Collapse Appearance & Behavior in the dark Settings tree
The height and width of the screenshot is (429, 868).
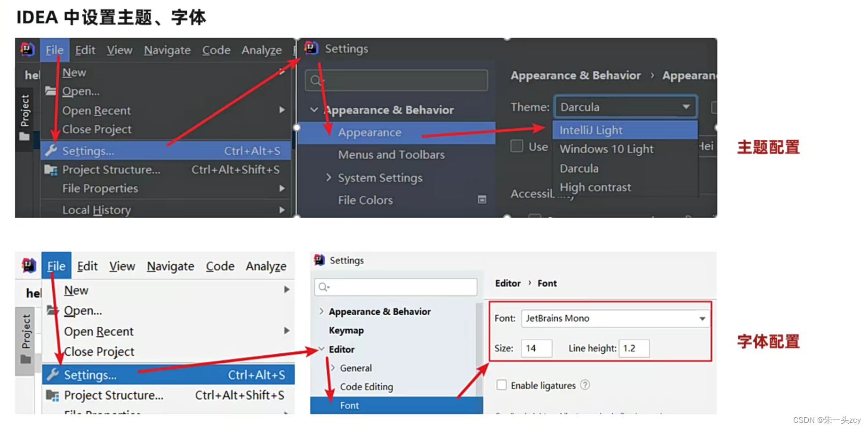click(x=314, y=110)
